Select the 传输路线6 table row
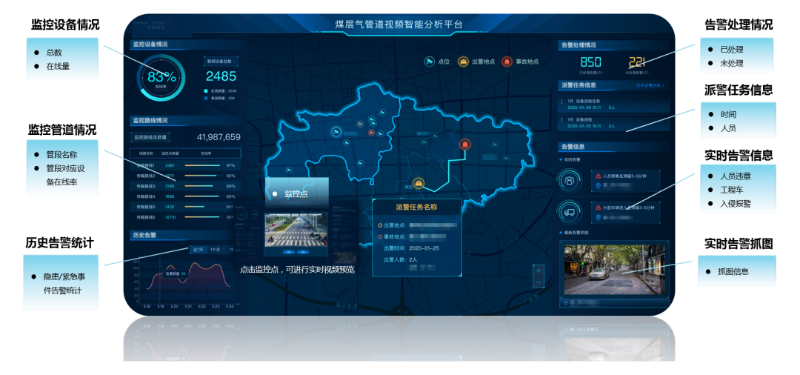800x375 pixels. pos(186,217)
